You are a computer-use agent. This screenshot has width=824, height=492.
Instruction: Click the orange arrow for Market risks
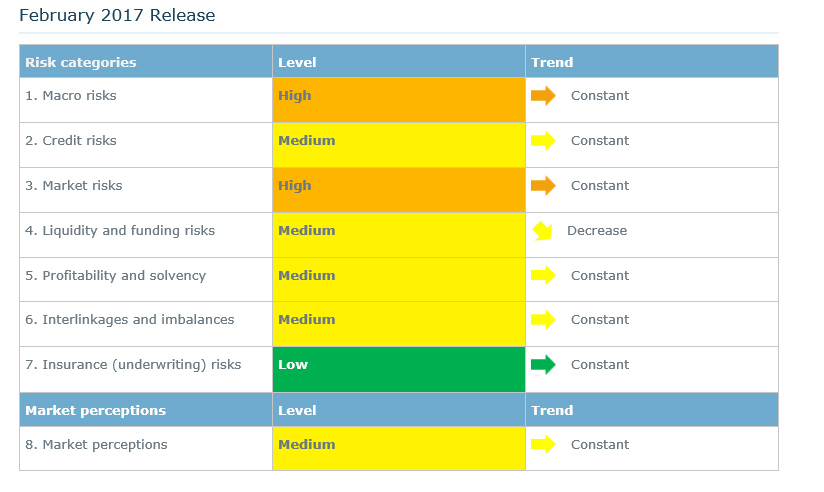[543, 186]
